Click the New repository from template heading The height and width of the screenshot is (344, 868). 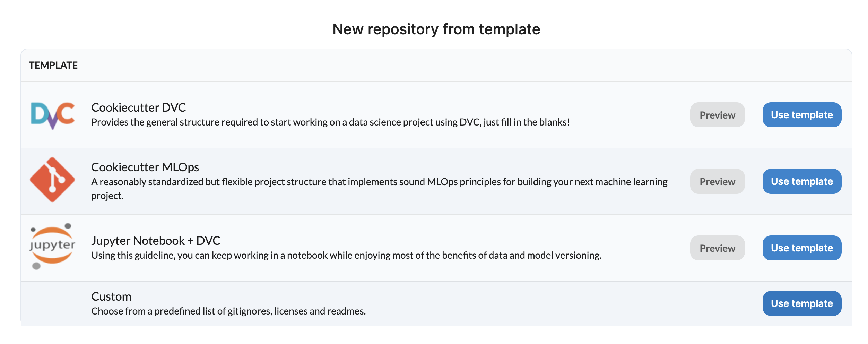[436, 29]
